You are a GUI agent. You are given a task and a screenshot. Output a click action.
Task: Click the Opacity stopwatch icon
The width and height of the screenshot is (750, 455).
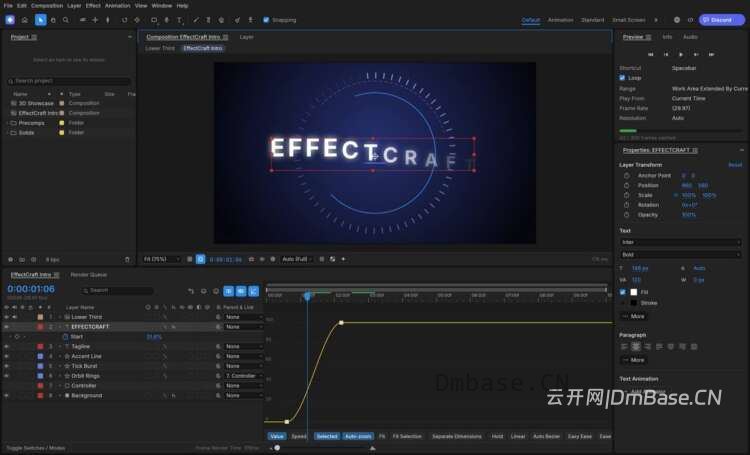coord(627,215)
